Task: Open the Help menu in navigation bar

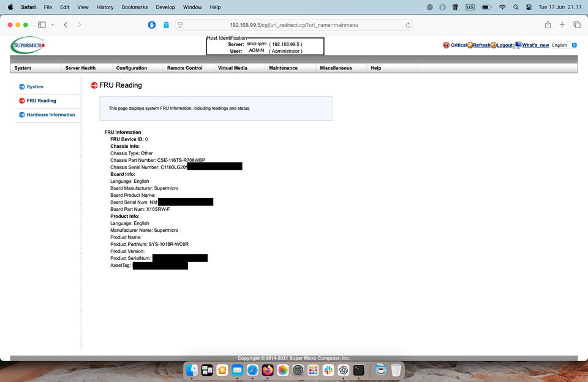Action: tap(393, 68)
